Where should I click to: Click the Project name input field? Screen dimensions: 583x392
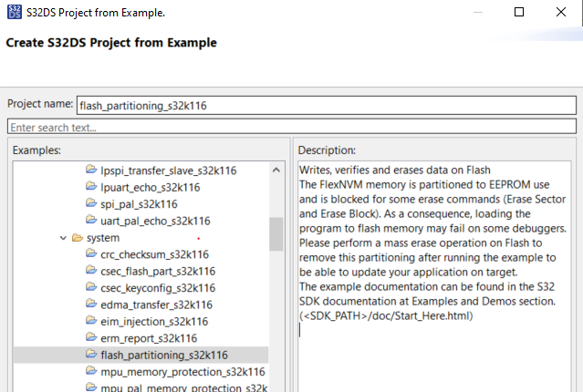click(x=327, y=106)
